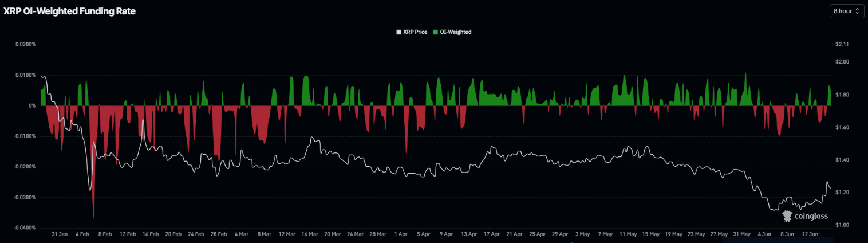Click the green OI-Weighted legend swatch
Screen dimensions: 868x243
(435, 32)
